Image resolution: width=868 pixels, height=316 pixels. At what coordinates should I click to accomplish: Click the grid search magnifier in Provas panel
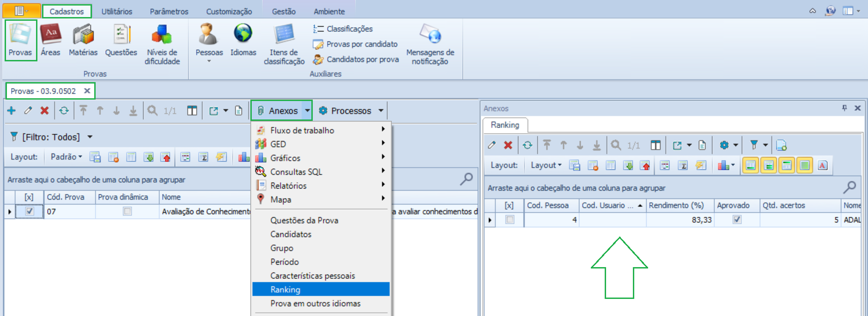pyautogui.click(x=466, y=179)
